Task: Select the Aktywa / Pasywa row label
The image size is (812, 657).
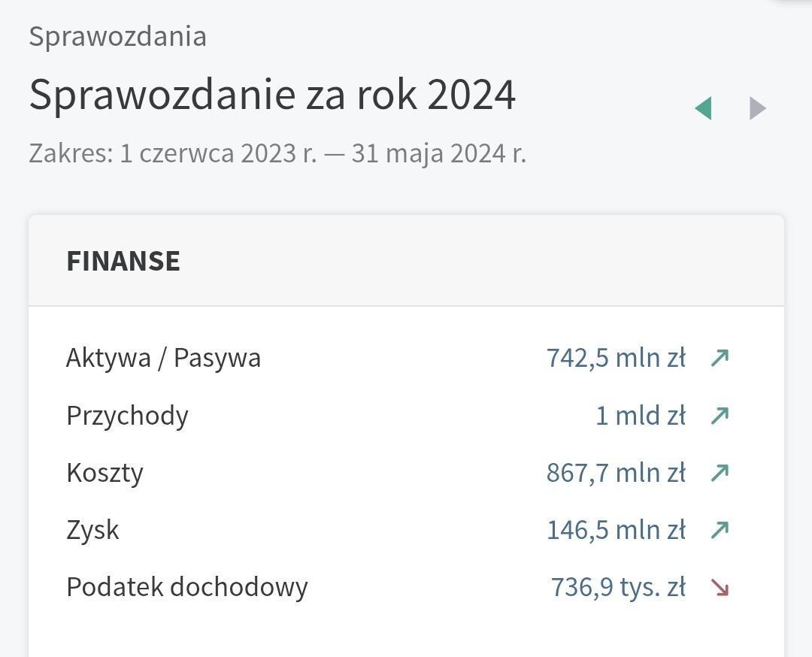Action: 163,358
